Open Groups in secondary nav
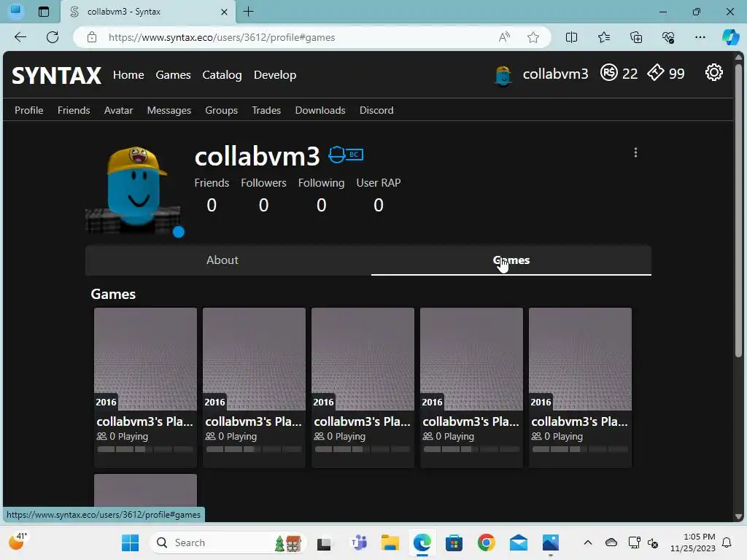 pos(221,110)
